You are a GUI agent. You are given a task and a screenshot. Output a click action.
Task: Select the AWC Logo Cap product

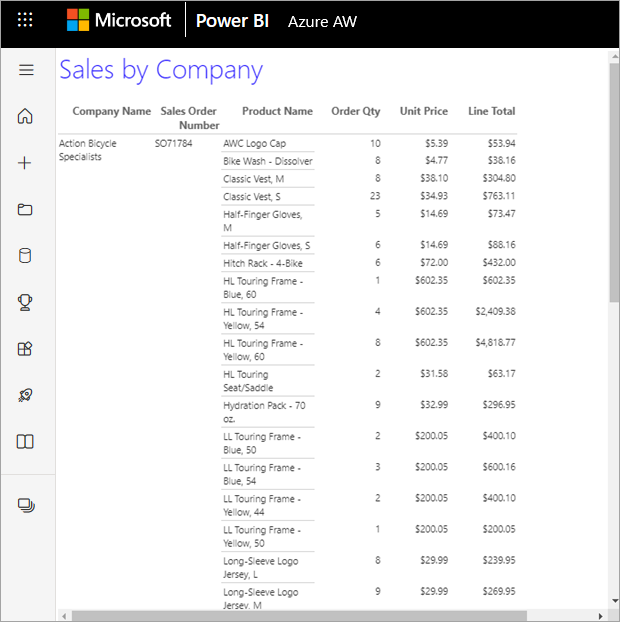pyautogui.click(x=254, y=144)
